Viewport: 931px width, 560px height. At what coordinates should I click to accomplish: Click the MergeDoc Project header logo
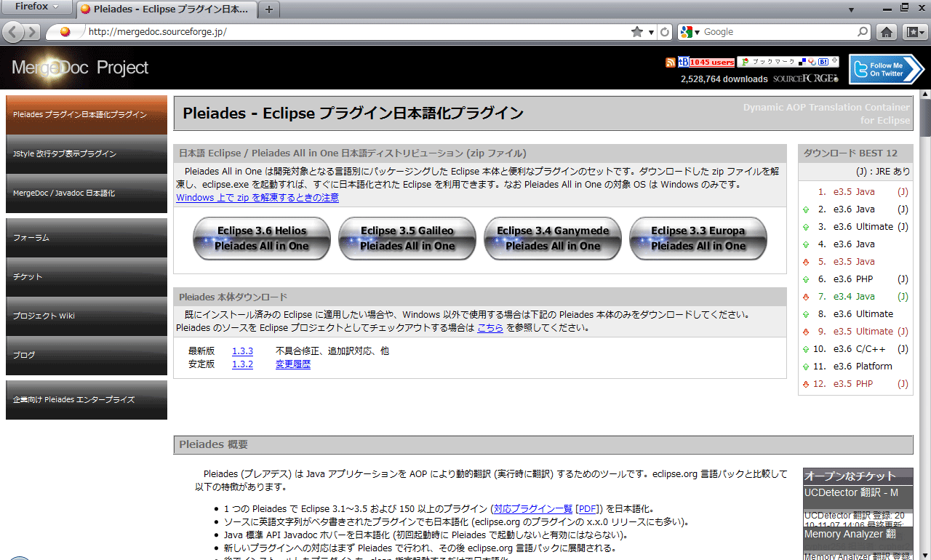pyautogui.click(x=80, y=68)
